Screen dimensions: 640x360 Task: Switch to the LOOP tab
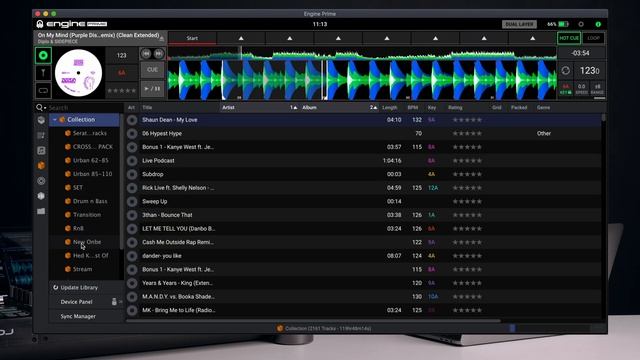tap(593, 38)
